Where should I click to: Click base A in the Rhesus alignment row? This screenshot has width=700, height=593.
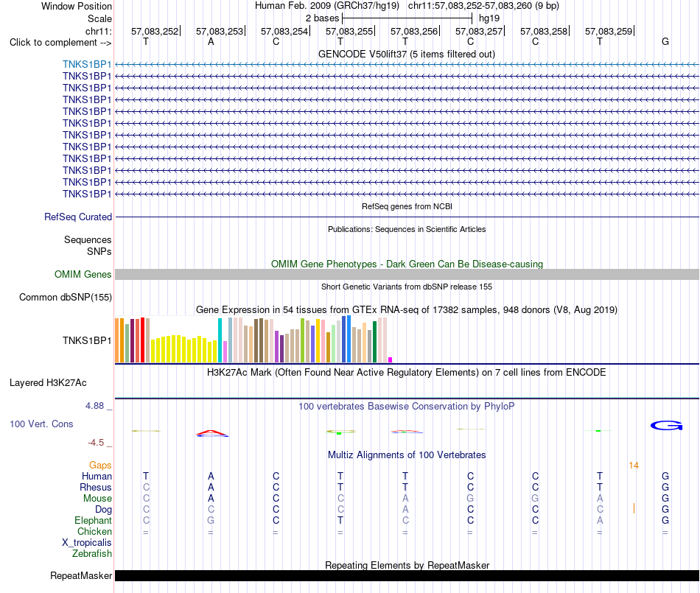tap(211, 487)
